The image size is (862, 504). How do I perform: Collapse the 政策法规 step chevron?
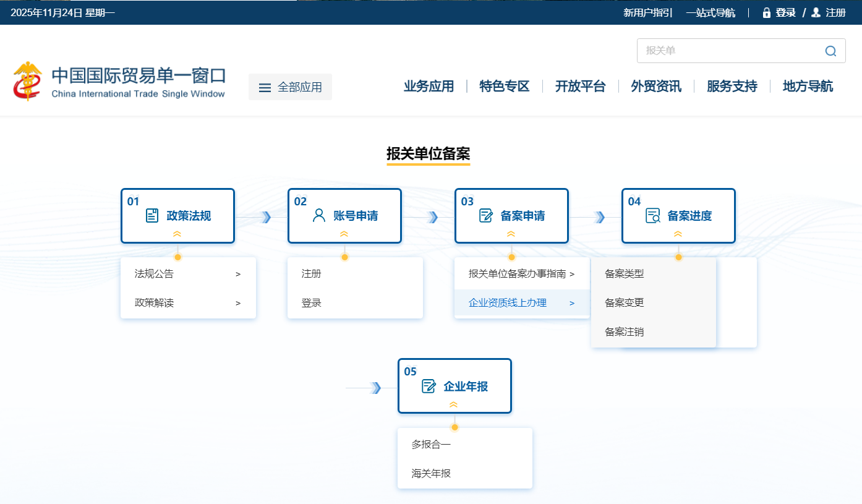[x=177, y=234]
